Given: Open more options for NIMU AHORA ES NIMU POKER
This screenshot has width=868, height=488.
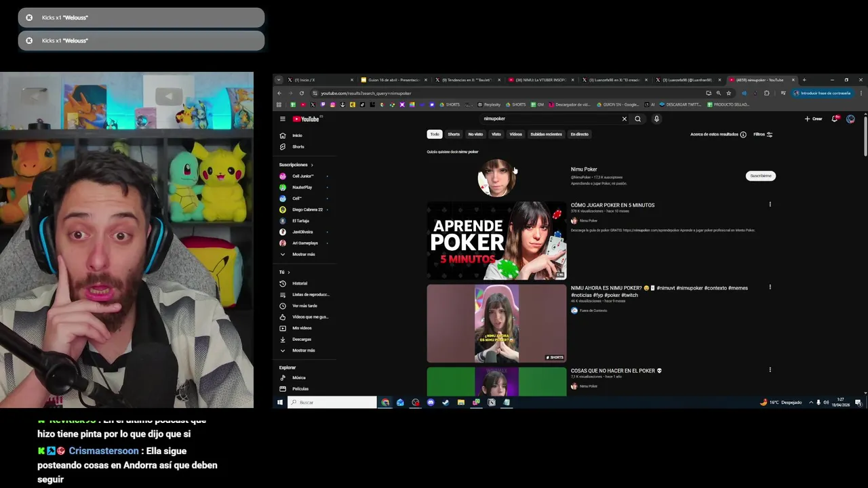Looking at the screenshot, I should pyautogui.click(x=770, y=287).
